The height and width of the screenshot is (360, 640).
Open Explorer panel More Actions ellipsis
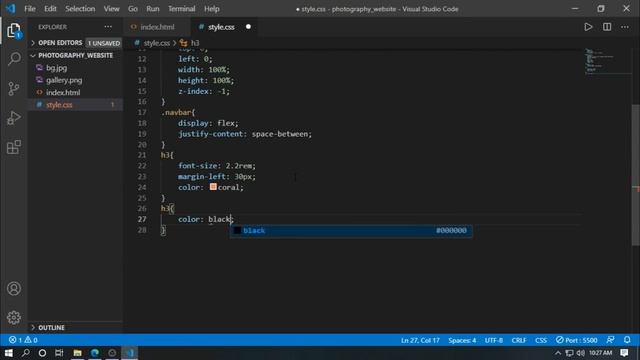108,27
